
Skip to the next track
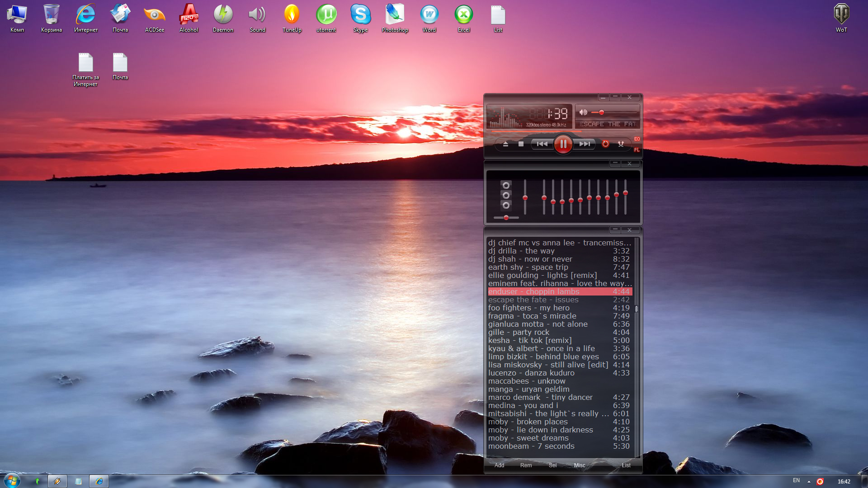point(585,144)
